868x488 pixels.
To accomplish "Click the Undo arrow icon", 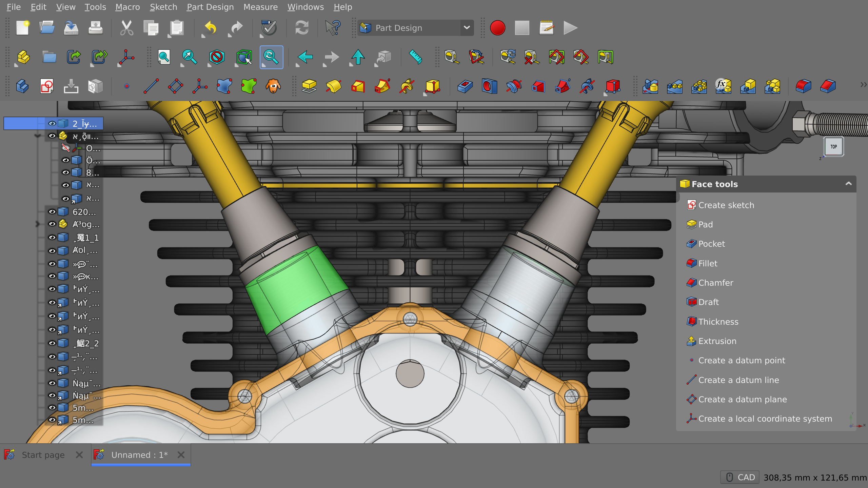I will (210, 28).
